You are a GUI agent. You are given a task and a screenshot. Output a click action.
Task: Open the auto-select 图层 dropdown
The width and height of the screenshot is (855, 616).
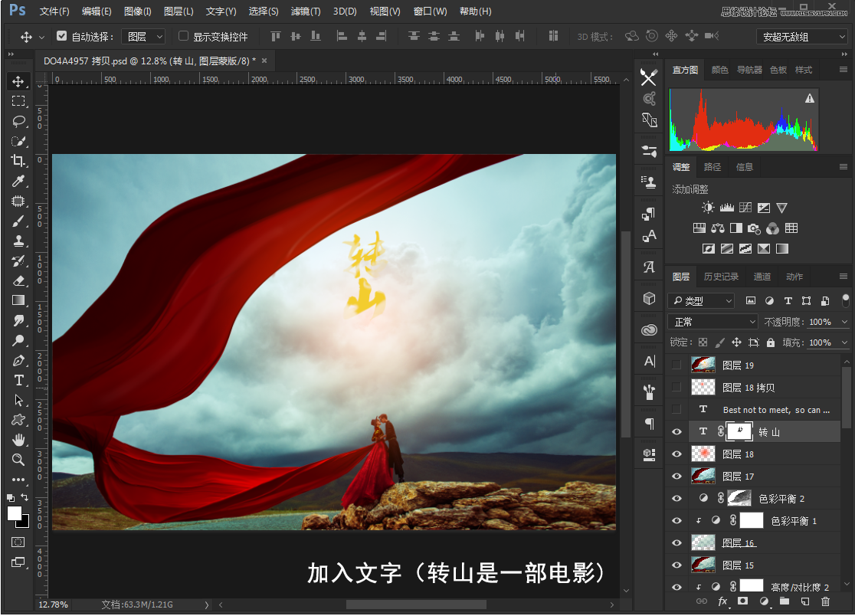tap(142, 37)
